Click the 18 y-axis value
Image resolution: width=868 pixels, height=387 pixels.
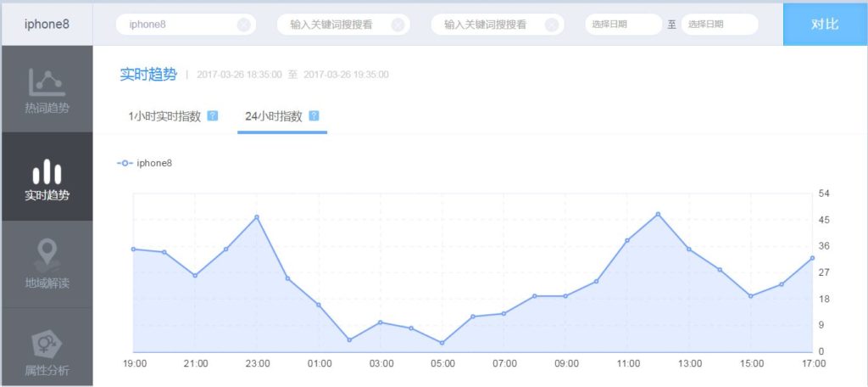pos(824,299)
